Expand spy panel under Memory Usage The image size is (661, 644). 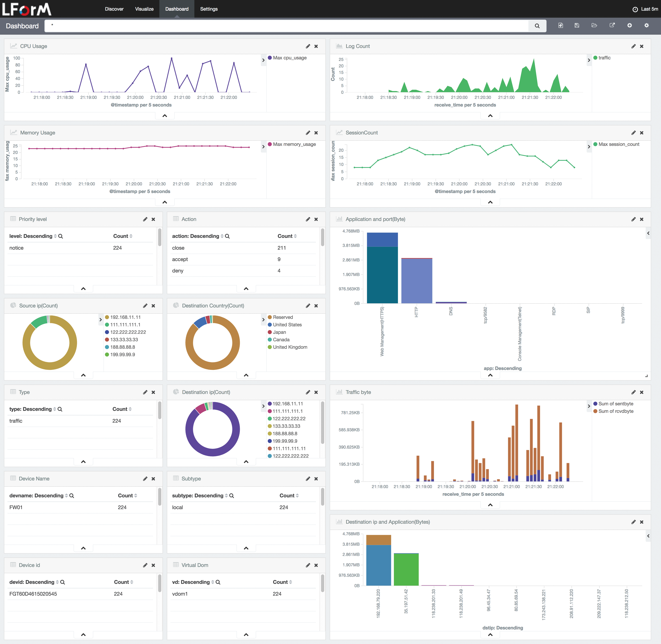[164, 202]
